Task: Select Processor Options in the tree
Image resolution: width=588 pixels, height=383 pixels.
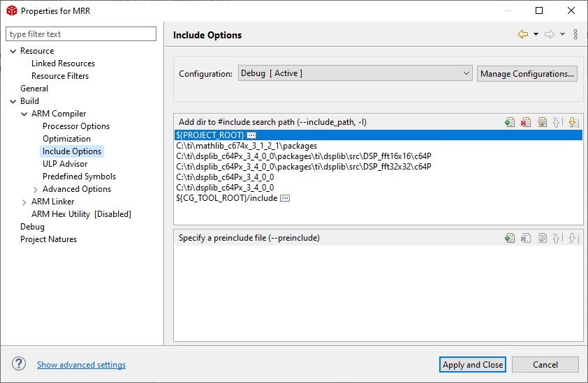Action: pyautogui.click(x=76, y=126)
